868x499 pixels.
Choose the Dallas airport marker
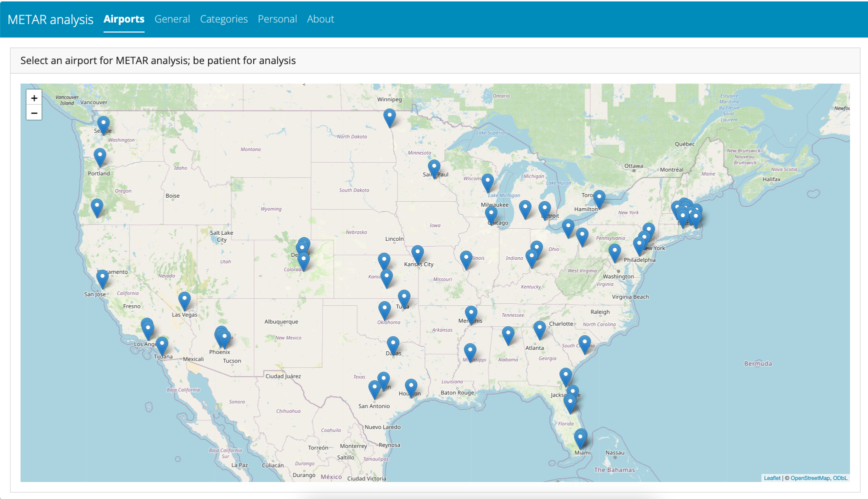pos(393,344)
